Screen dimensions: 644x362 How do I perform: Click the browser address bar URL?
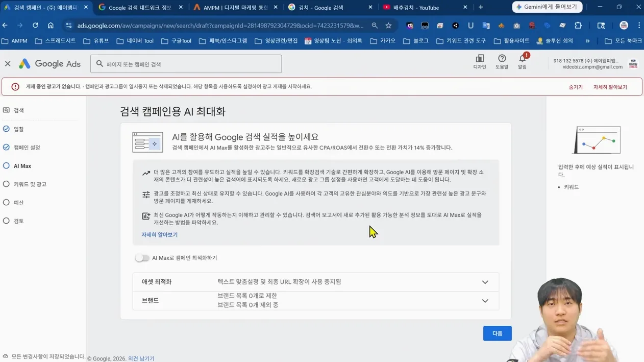point(220,26)
